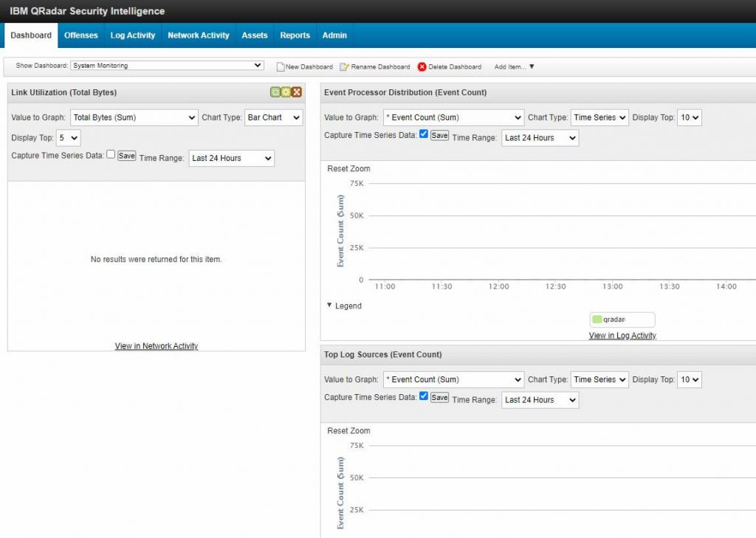The image size is (756, 538).
Task: Open the Bar Chart type dropdown
Action: click(x=273, y=117)
